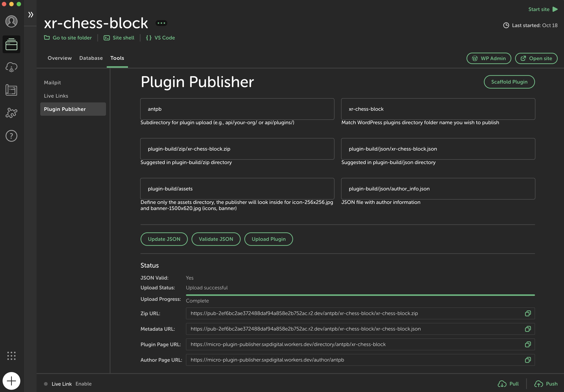Click the Scaffold Plugin button
The width and height of the screenshot is (564, 392).
(509, 82)
